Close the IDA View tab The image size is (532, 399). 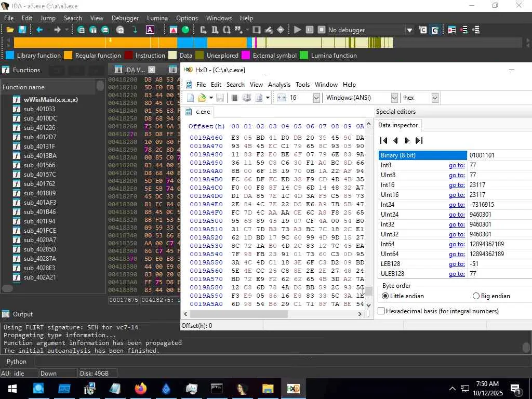click(x=152, y=70)
